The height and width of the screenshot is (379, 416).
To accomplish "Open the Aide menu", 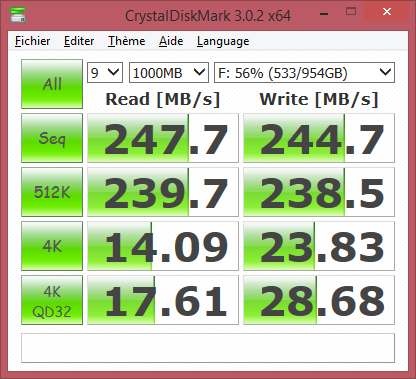I will point(171,41).
